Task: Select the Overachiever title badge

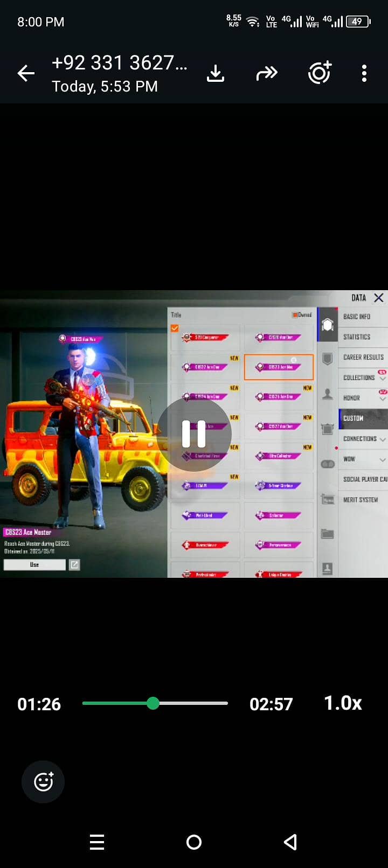Action: tap(205, 545)
